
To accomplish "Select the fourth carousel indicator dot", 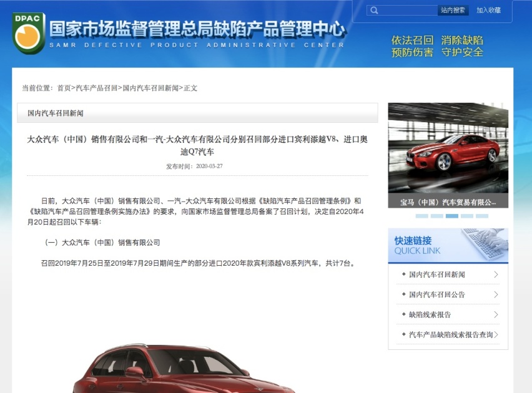I will tap(467, 216).
